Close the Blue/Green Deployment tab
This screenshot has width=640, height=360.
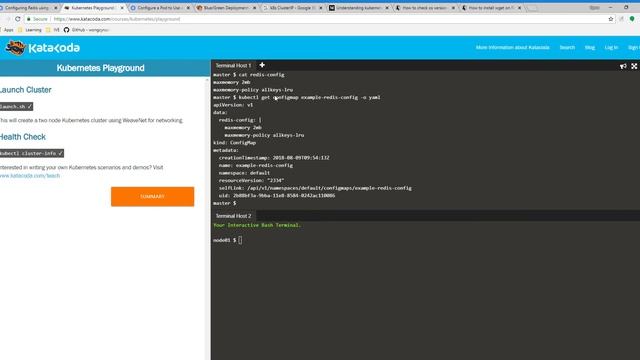[x=254, y=8]
